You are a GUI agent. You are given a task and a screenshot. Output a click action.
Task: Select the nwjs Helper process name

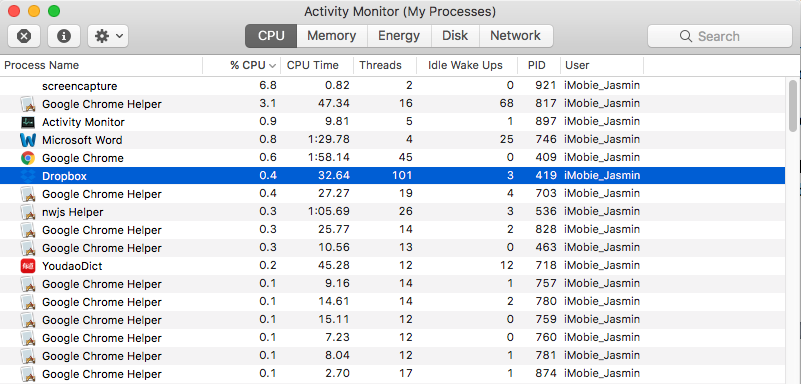[x=73, y=212]
